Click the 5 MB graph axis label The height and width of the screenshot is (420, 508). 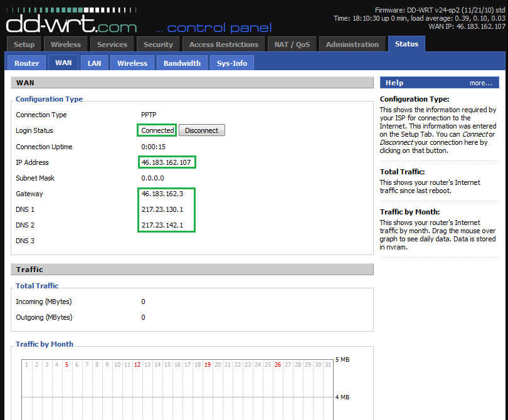tap(342, 359)
